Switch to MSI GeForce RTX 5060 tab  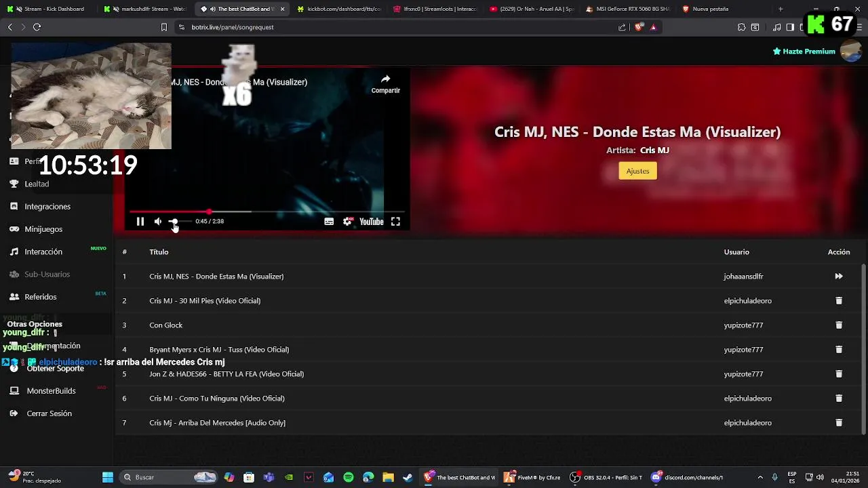629,9
